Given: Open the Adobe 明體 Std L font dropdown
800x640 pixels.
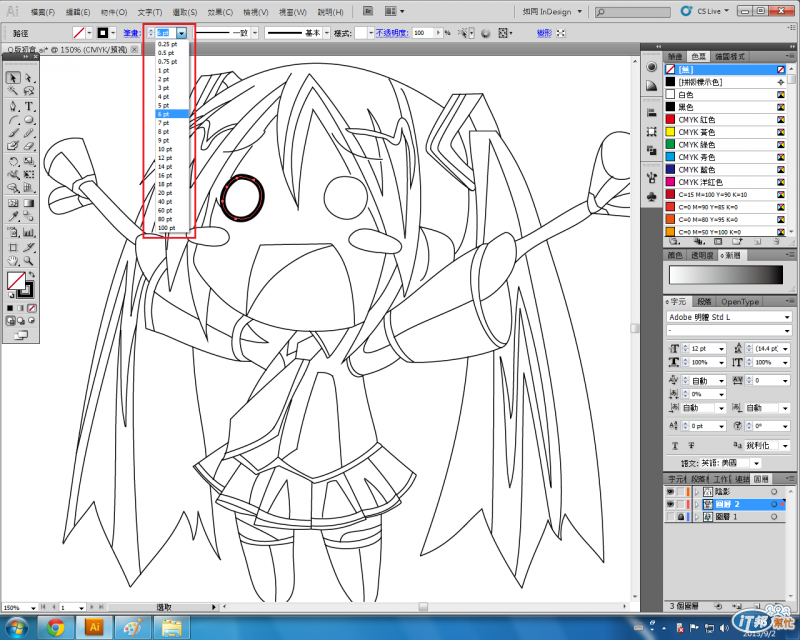Looking at the screenshot, I should point(787,317).
